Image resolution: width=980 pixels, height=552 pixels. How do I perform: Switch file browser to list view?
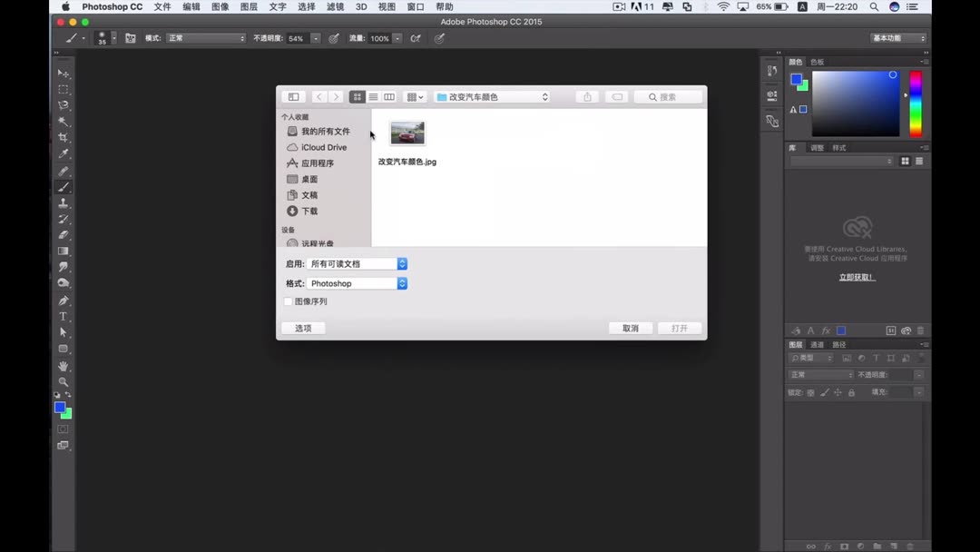pos(373,96)
